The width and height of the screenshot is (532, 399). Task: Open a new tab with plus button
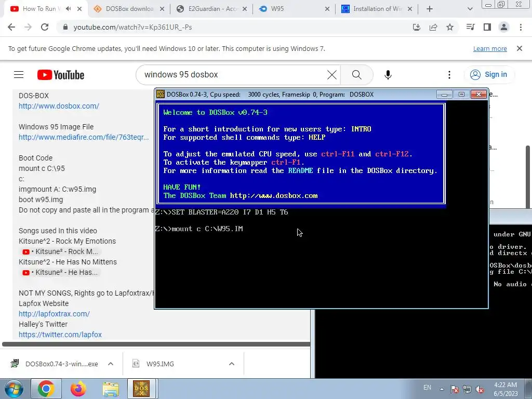tap(430, 9)
